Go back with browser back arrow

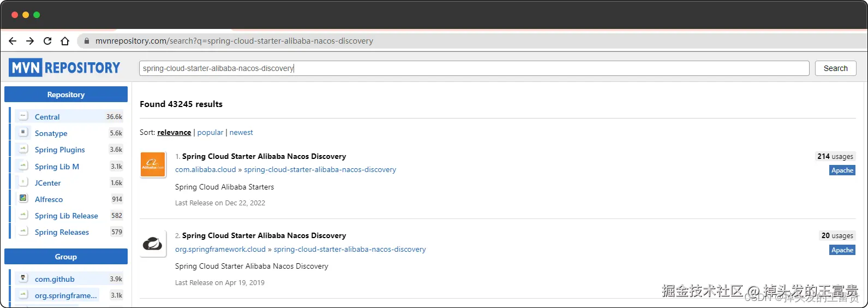click(13, 41)
